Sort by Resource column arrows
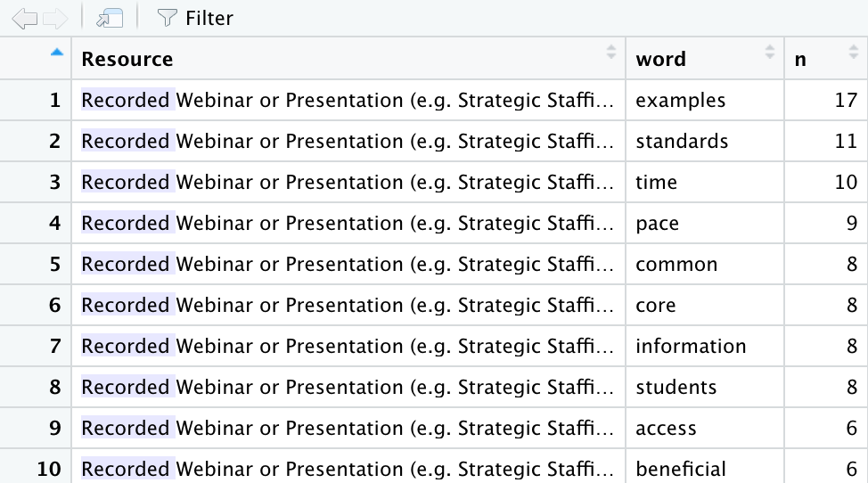This screenshot has width=868, height=483. 610,52
